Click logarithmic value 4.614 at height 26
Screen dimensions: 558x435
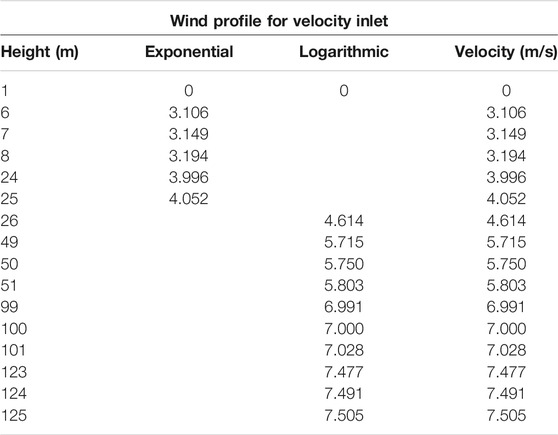(344, 221)
